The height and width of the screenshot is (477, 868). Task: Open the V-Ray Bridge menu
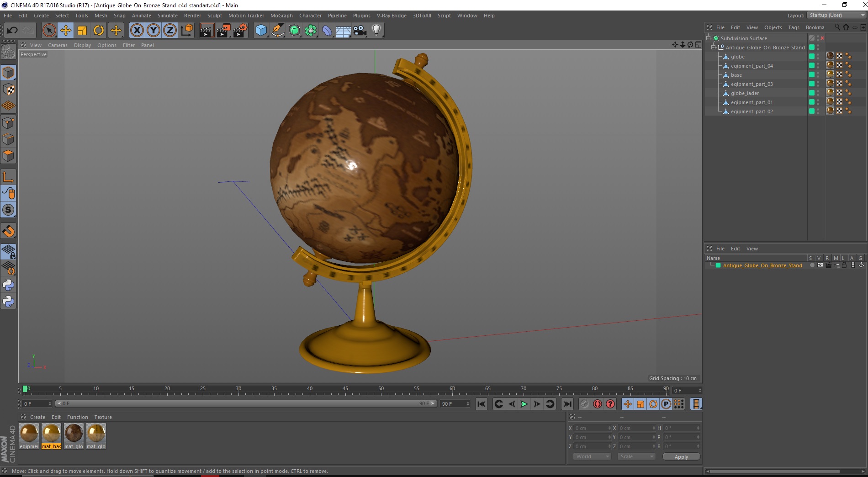tap(392, 16)
